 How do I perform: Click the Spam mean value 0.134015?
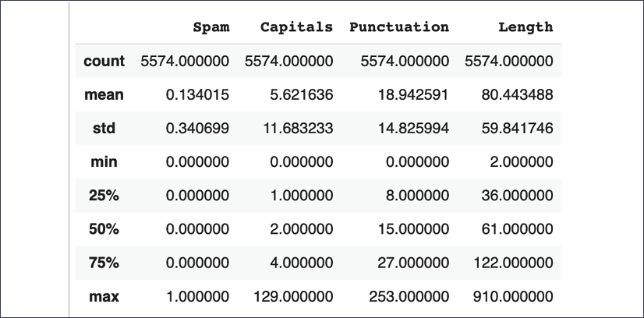pos(197,95)
